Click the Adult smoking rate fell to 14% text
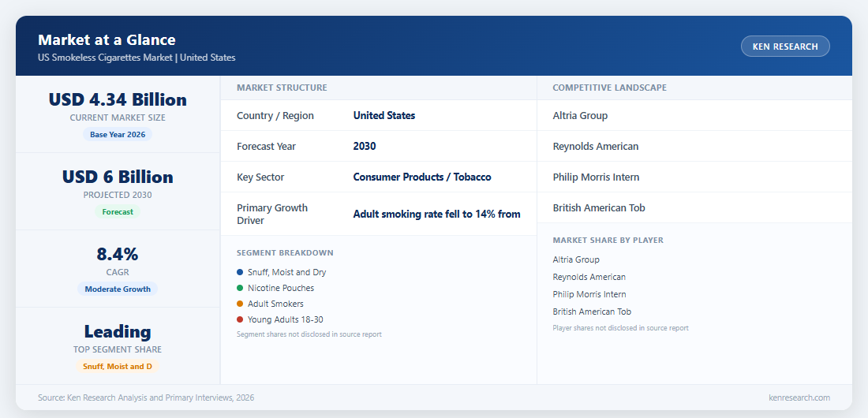Screen dimensions: 868x418 pos(437,215)
